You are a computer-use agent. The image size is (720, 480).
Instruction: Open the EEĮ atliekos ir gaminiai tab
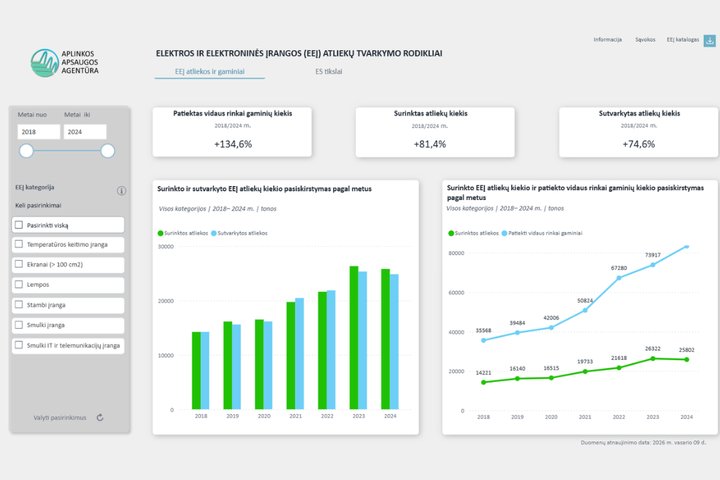pyautogui.click(x=209, y=72)
